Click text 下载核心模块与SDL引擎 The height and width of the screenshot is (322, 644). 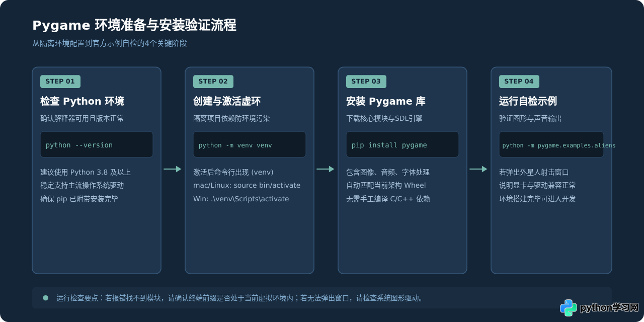tap(384, 119)
